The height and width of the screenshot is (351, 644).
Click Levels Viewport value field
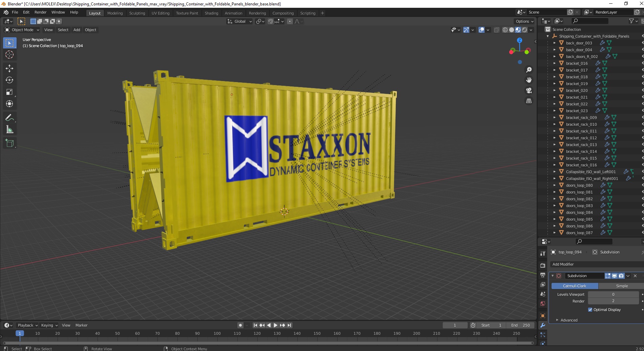613,294
